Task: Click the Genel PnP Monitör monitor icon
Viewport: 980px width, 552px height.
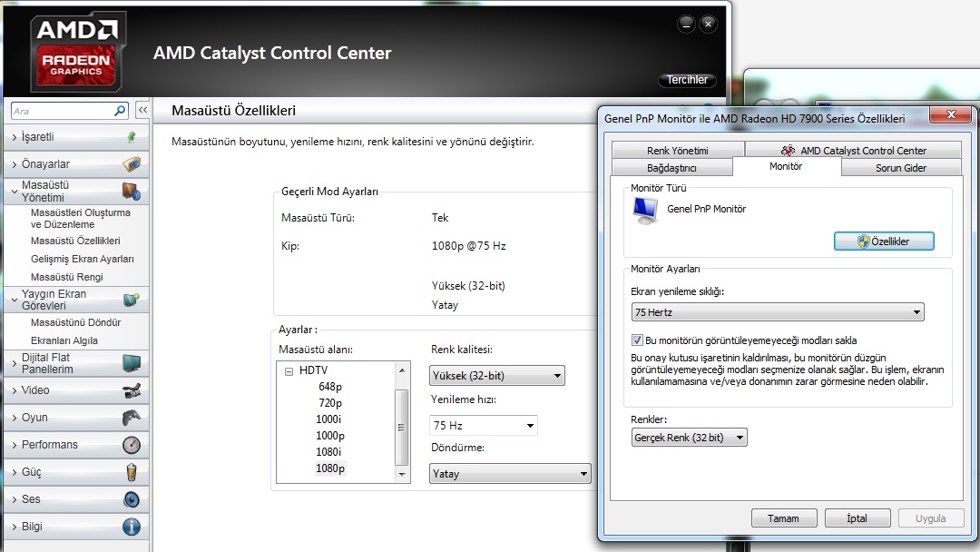Action: pos(645,211)
